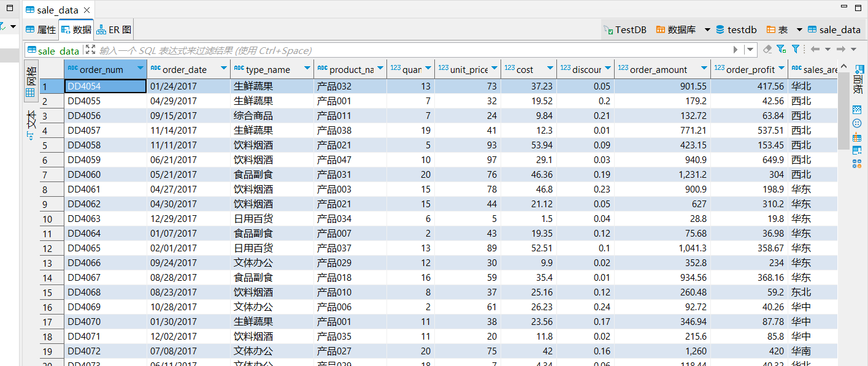Click the expand filter panel icon
Viewport: 868px width, 366px height.
90,50
